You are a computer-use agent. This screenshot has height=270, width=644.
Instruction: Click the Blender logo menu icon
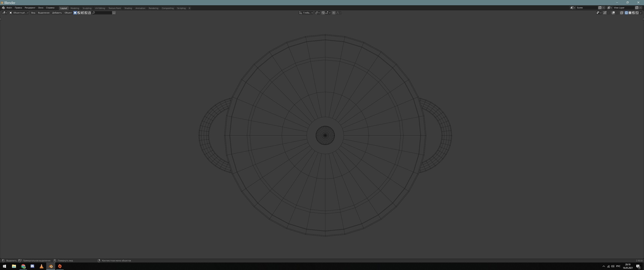[3, 8]
